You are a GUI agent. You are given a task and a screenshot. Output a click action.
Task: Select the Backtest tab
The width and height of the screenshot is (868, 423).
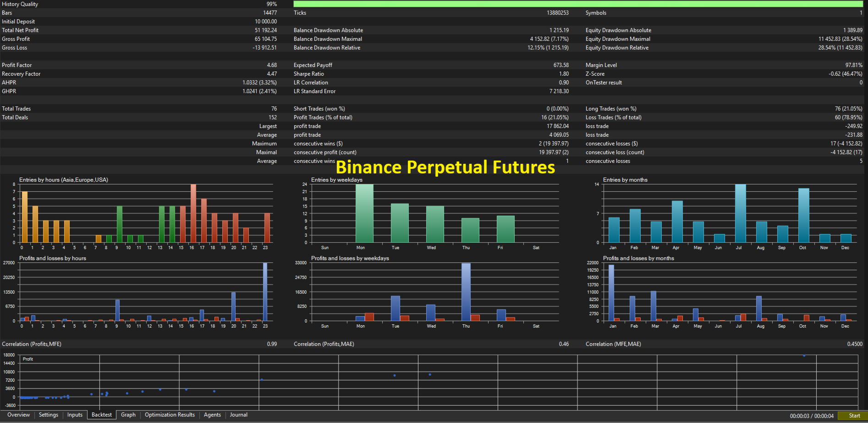pos(101,415)
